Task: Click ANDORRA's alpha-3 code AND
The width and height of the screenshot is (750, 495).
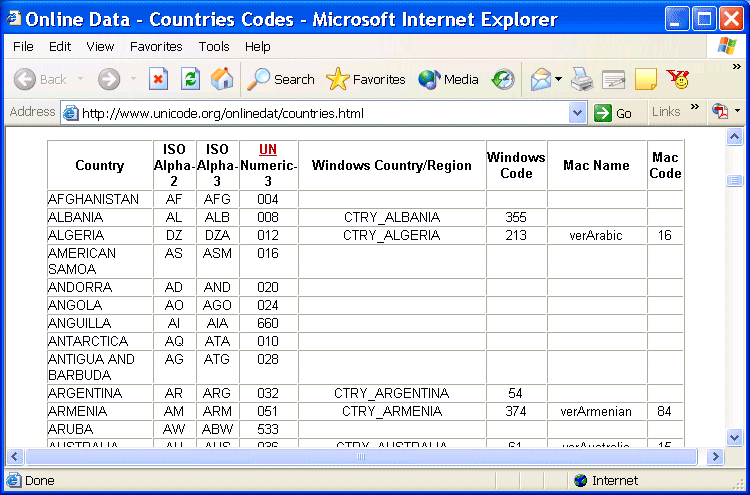Action: pyautogui.click(x=217, y=287)
